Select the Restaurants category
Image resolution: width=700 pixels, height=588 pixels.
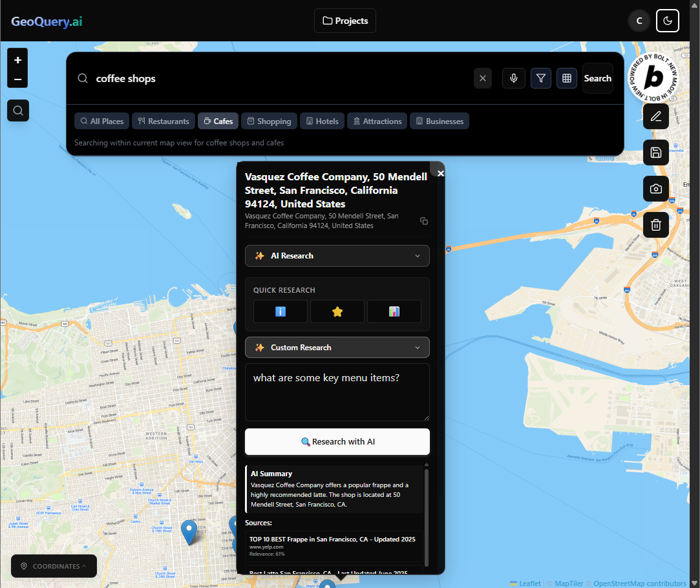(x=164, y=121)
